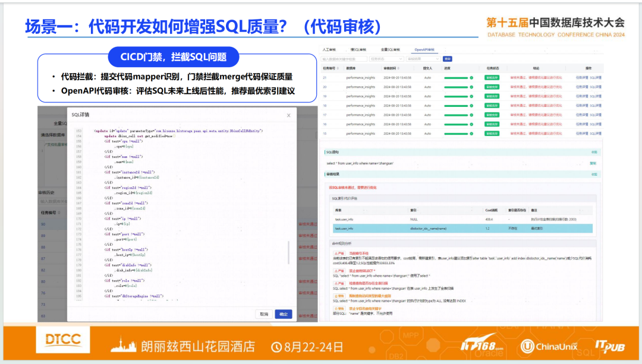
Task: Open 任务详情 for task 21
Action: (x=582, y=78)
